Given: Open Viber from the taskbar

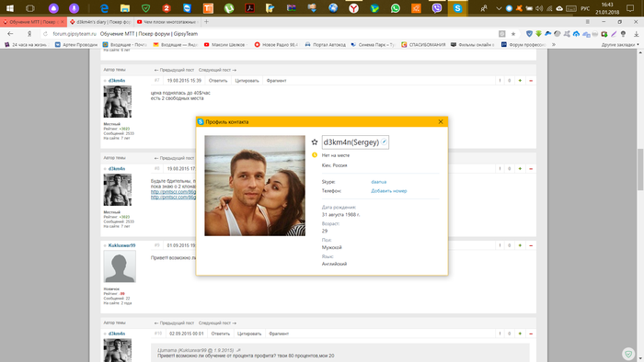Looking at the screenshot, I should coord(437,8).
